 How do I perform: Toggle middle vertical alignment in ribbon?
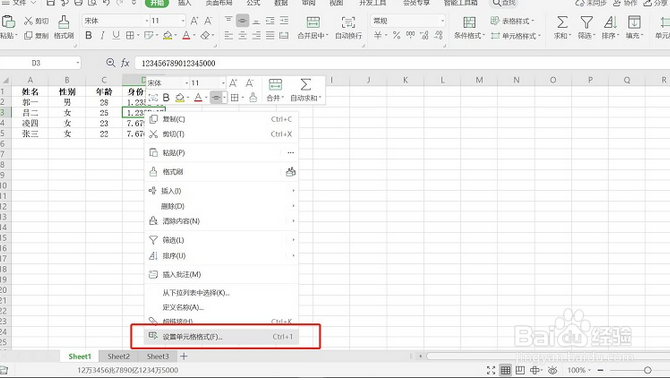[x=242, y=21]
